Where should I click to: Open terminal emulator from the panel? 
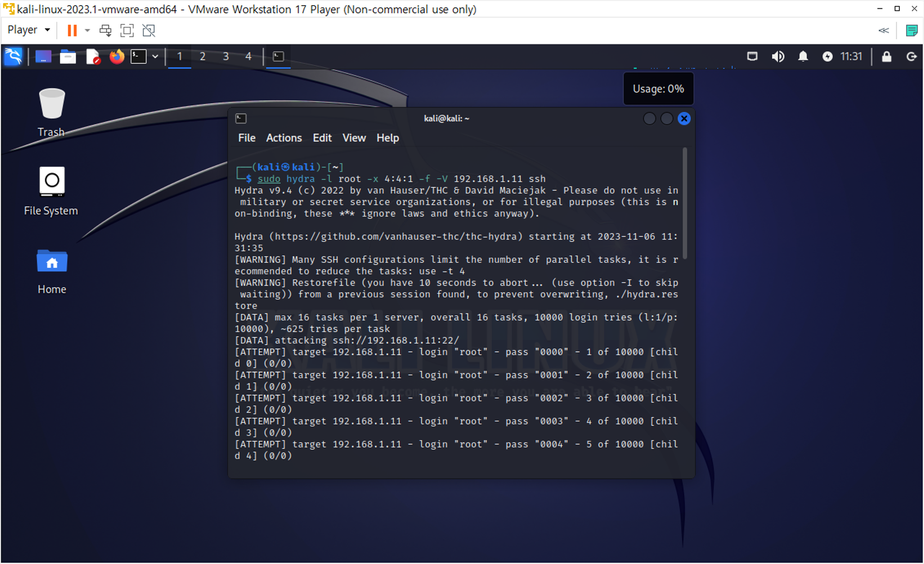pos(139,56)
